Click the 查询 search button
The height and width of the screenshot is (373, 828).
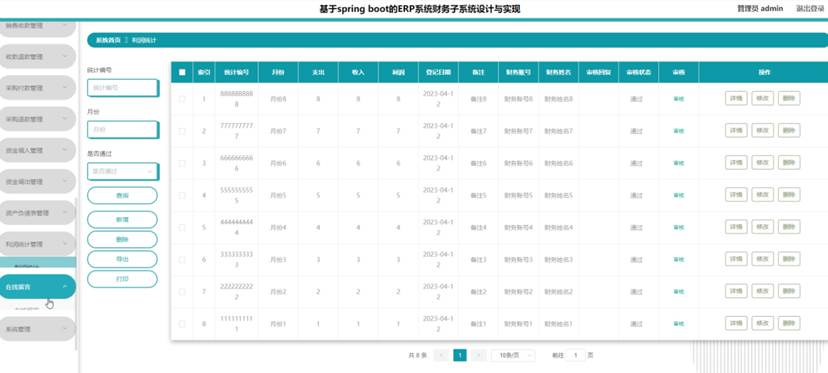click(x=122, y=195)
